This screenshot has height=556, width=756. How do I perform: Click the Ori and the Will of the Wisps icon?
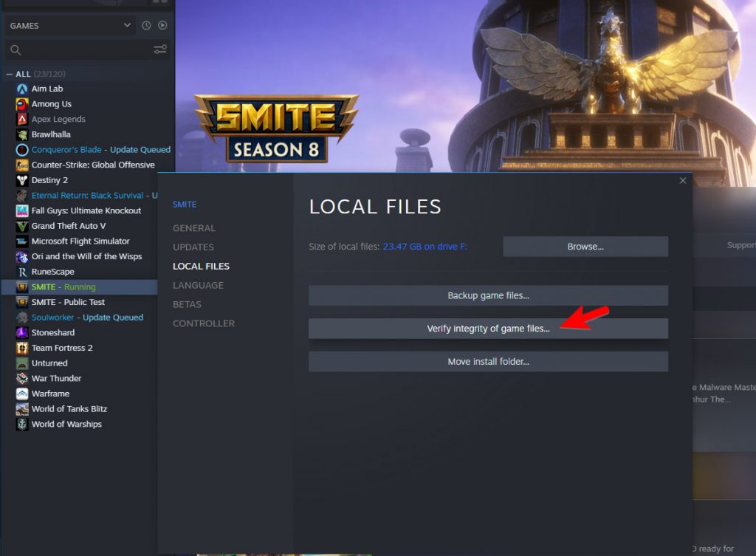pos(21,256)
